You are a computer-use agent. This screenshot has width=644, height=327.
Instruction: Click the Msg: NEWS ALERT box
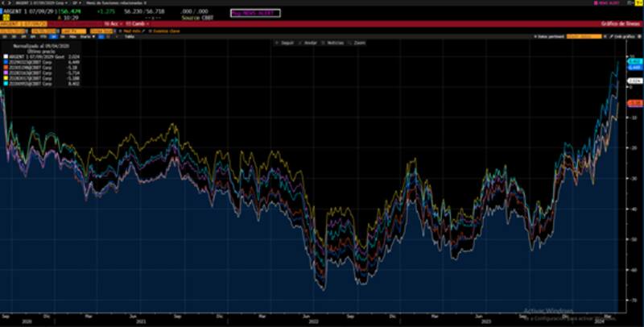[255, 13]
